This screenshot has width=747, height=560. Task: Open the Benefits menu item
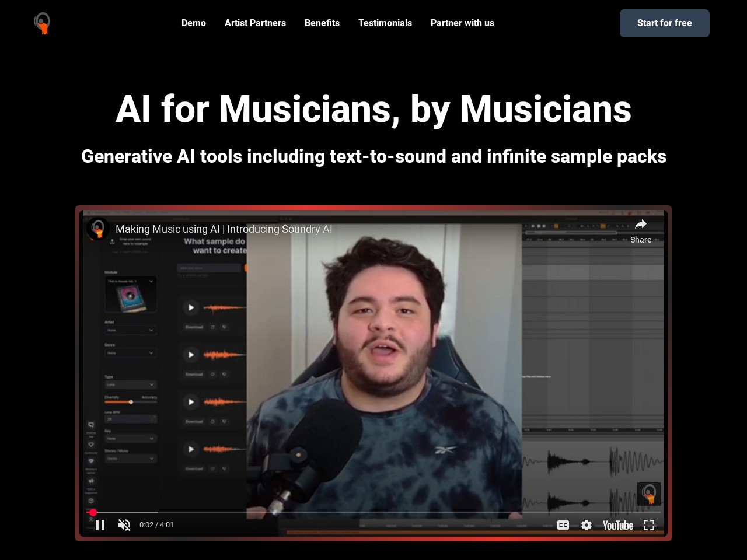tap(322, 23)
